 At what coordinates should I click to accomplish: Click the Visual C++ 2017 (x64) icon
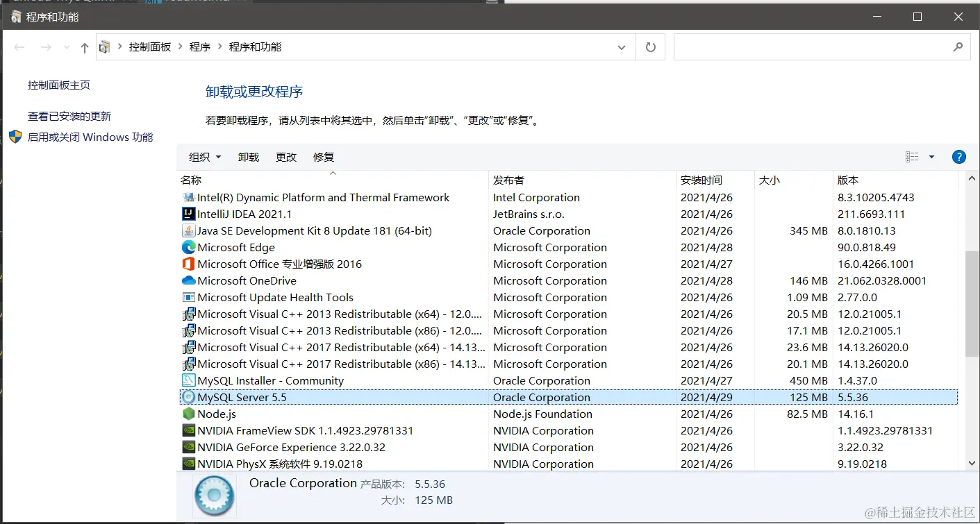[188, 347]
